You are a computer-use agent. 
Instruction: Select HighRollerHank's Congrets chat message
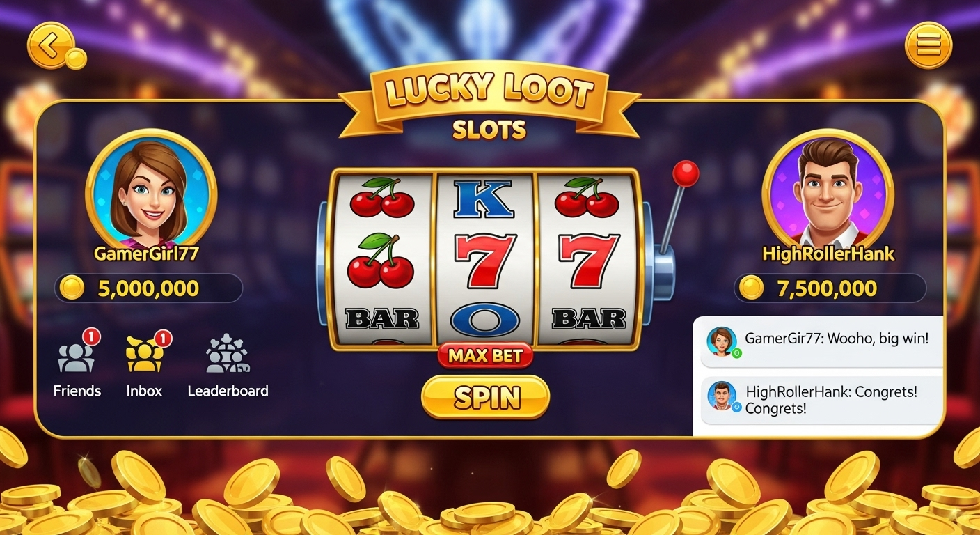coord(822,401)
